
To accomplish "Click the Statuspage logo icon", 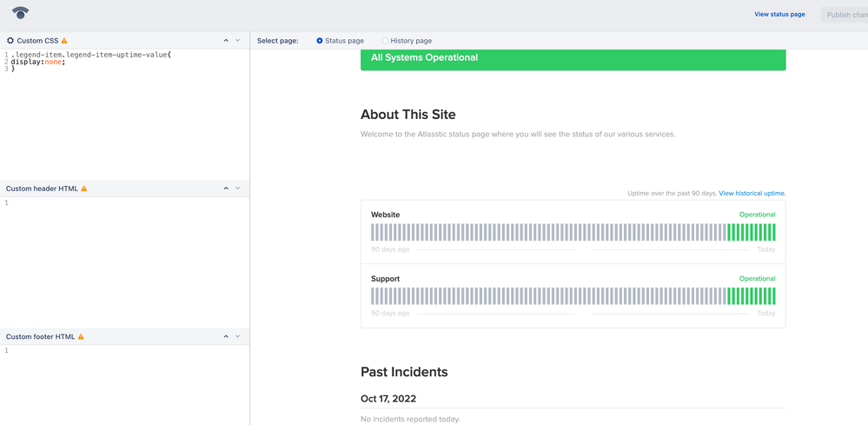I will pos(21,13).
